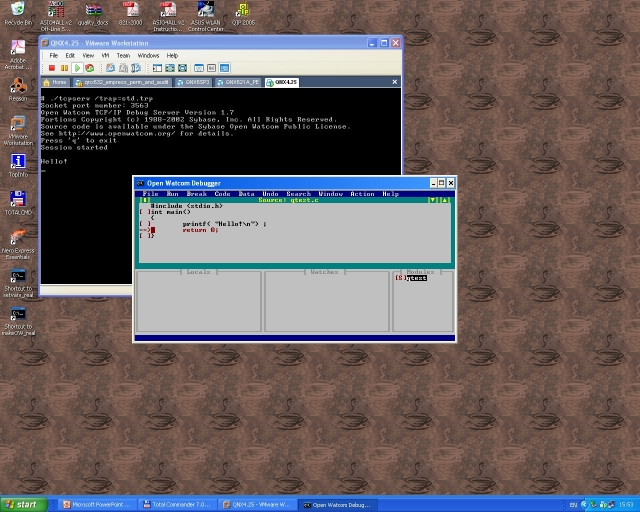The height and width of the screenshot is (512, 640).
Task: Open Adobe Acrobat desktop icon
Action: [18, 50]
